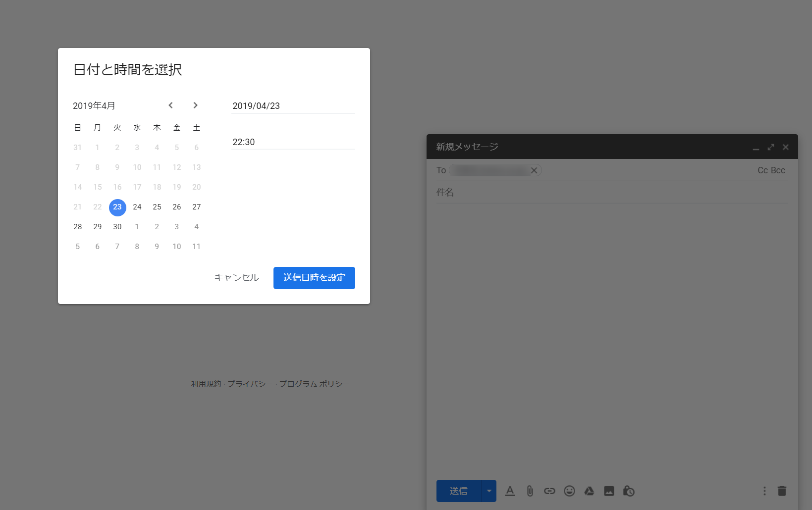
Task: Click the time field showing 22:30
Action: click(x=292, y=142)
